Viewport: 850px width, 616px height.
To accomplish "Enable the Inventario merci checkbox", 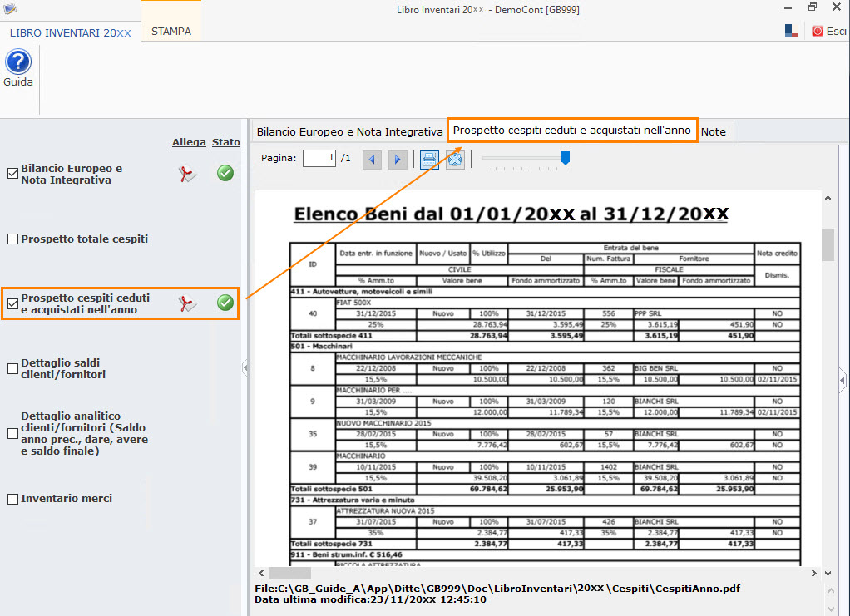I will 12,499.
